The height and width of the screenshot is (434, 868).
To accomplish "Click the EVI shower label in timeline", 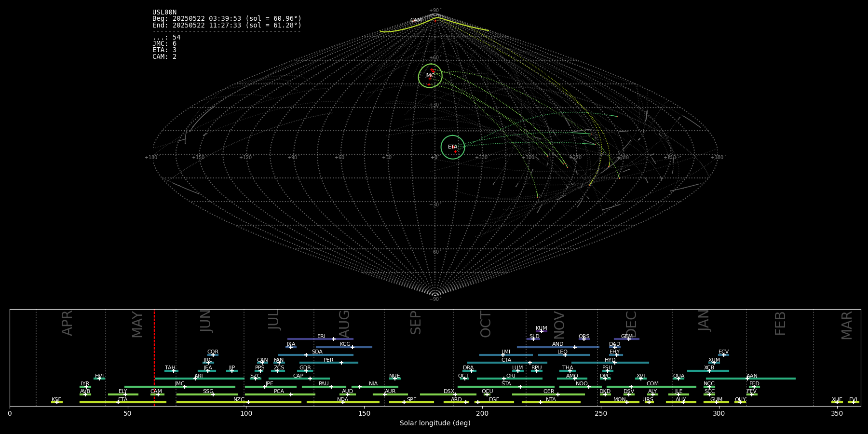I will click(853, 400).
